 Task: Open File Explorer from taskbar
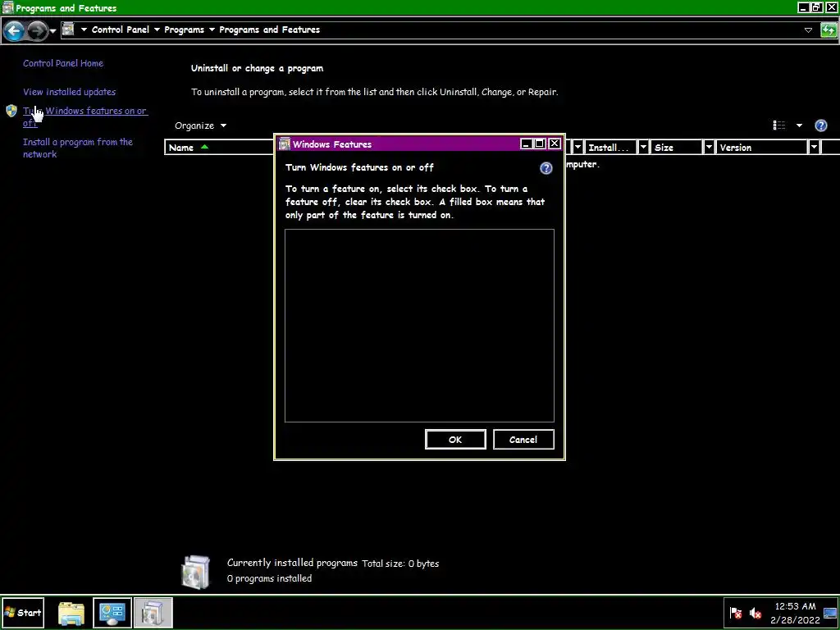(71, 614)
